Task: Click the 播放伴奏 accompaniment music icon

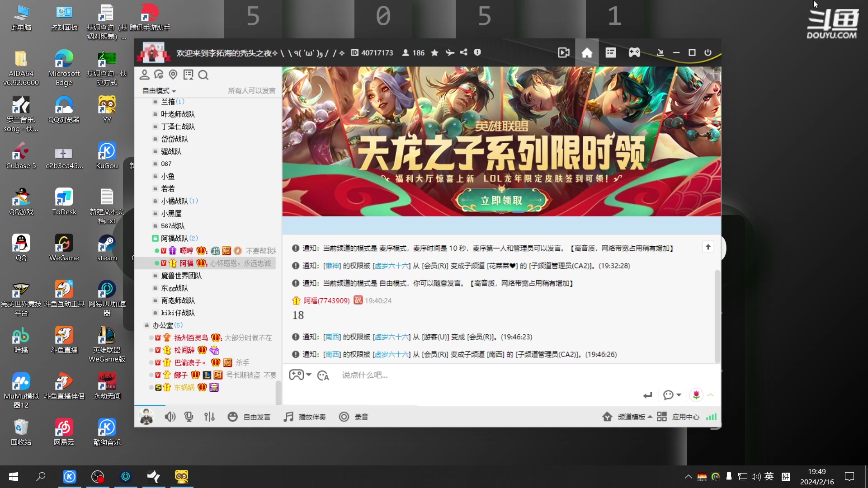Action: pos(288,417)
